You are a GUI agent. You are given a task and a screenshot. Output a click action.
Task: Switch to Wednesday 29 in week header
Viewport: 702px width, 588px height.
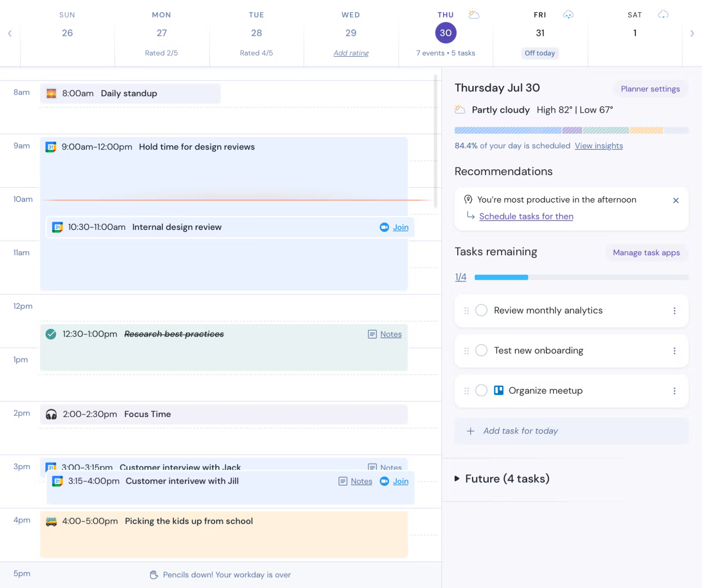click(350, 33)
